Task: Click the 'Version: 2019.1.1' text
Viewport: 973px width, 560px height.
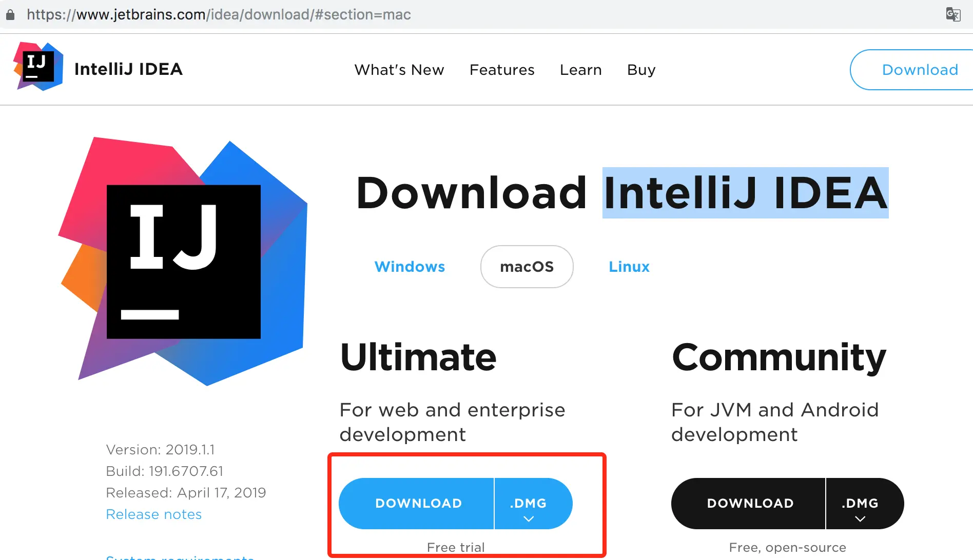Action: (x=160, y=450)
